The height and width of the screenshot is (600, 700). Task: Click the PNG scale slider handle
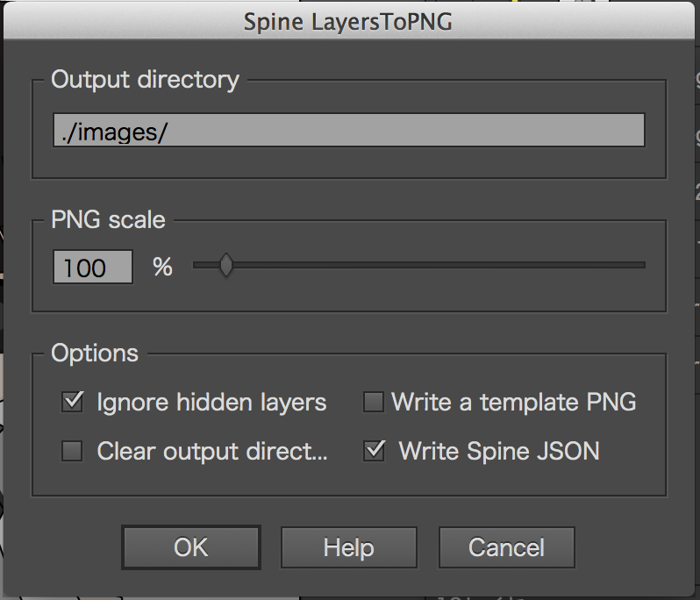click(x=226, y=265)
